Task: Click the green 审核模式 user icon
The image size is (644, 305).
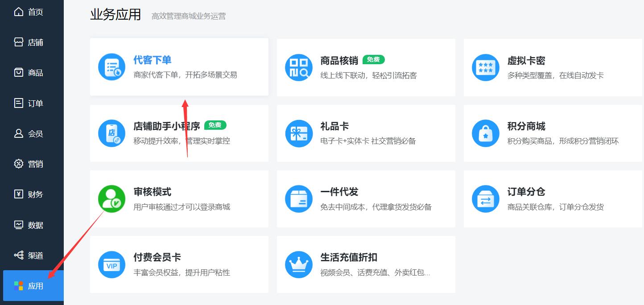Action: 111,198
